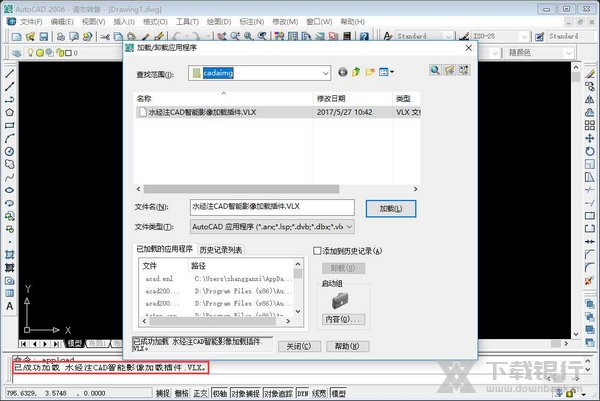Viewport: 600px width, 401px height.
Task: Toggle 栅格 grid in status bar
Action: [182, 393]
